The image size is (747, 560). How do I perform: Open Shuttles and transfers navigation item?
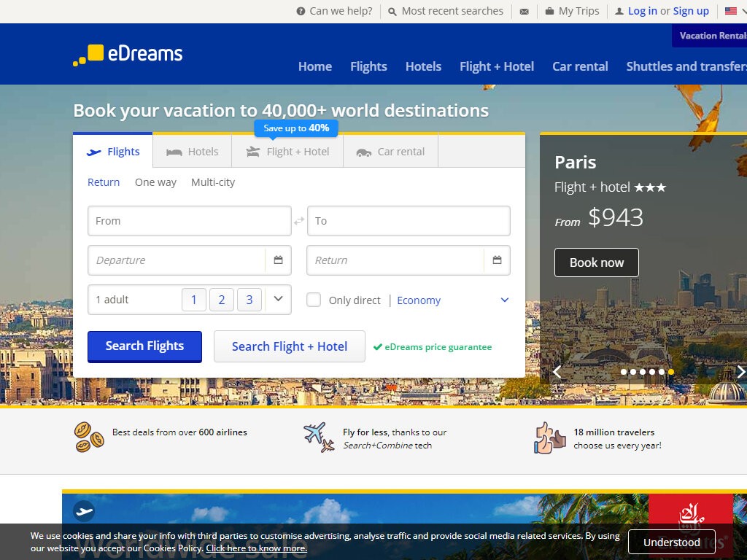pyautogui.click(x=686, y=66)
